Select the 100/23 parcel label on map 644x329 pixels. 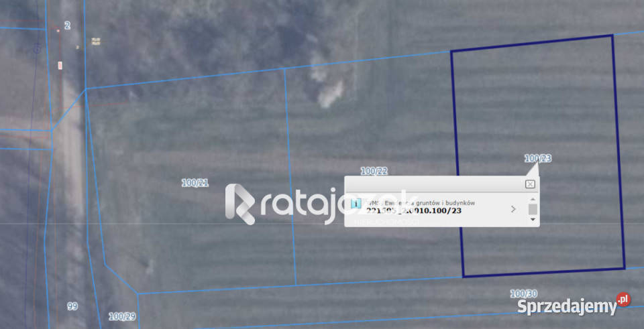click(x=537, y=158)
